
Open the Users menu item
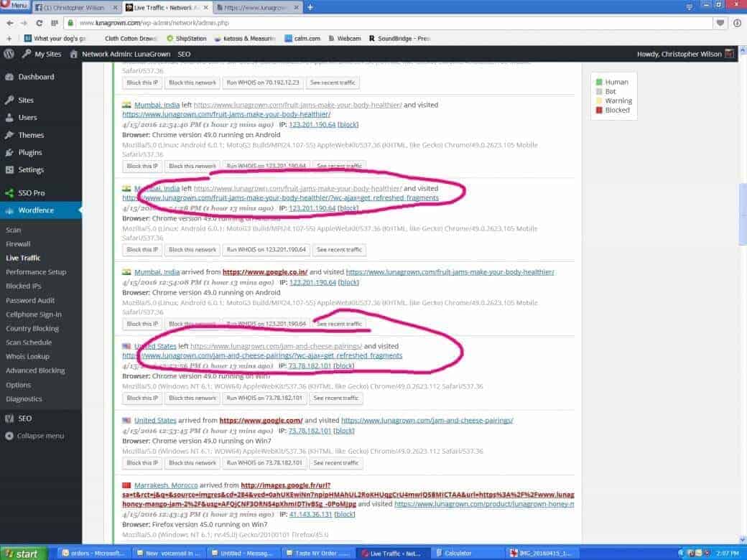27,117
